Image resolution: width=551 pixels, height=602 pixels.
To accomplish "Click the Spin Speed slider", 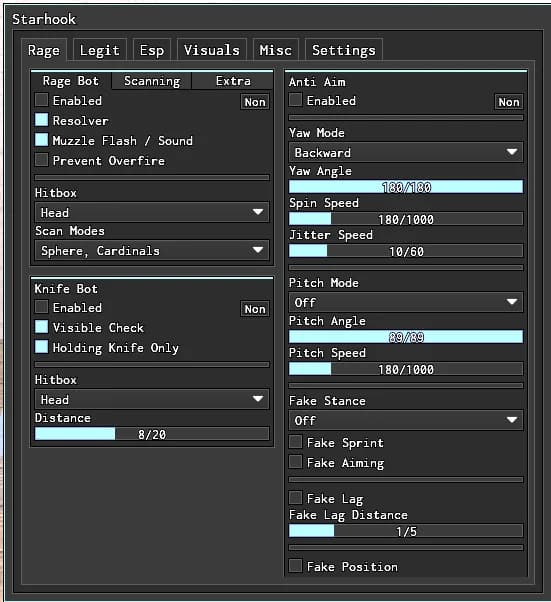I will point(406,219).
